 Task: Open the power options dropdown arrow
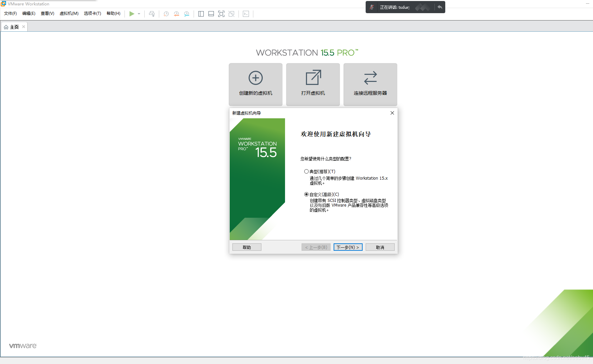click(x=139, y=14)
